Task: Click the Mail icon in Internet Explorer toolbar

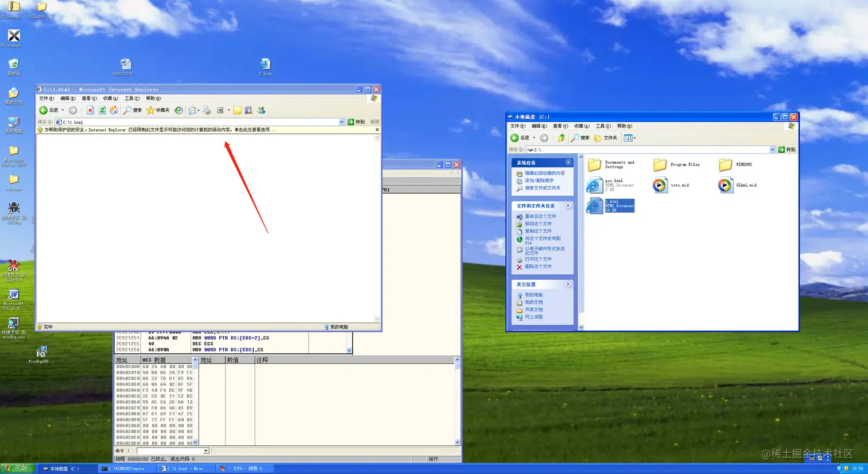Action: pos(192,110)
